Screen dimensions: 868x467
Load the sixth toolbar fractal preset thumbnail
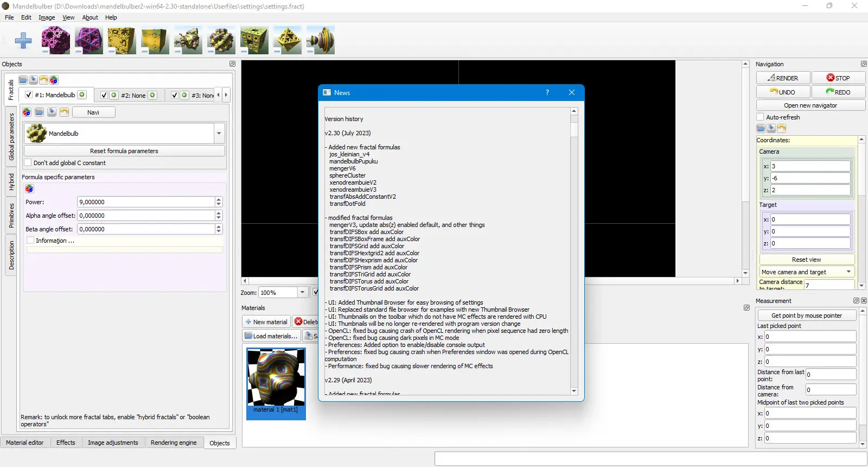coord(221,40)
